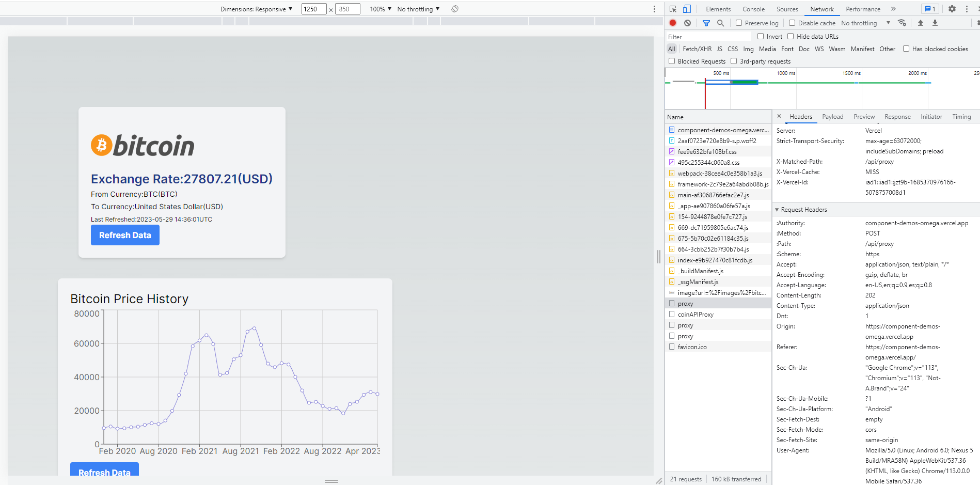Viewport: 980px width, 486px height.
Task: Open the Payload tab
Action: (x=833, y=117)
